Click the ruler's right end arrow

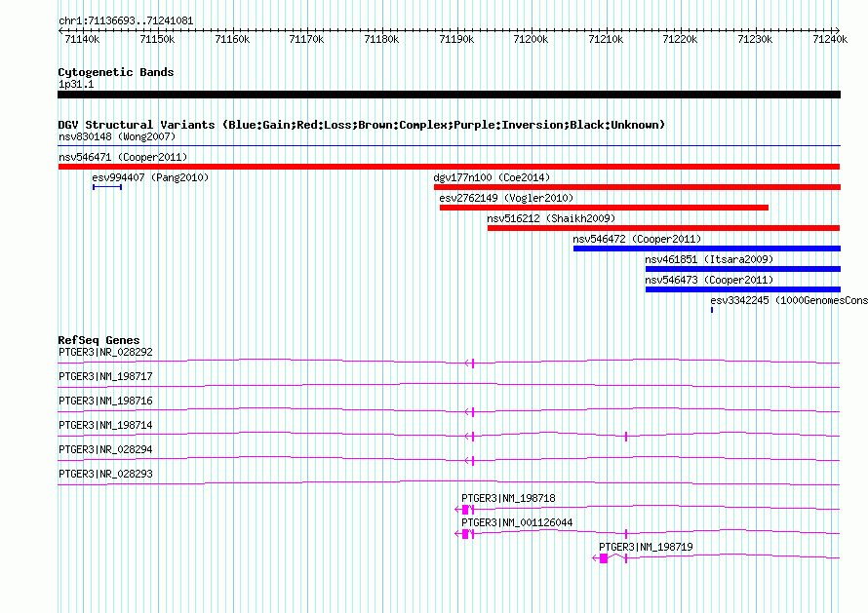click(x=838, y=31)
